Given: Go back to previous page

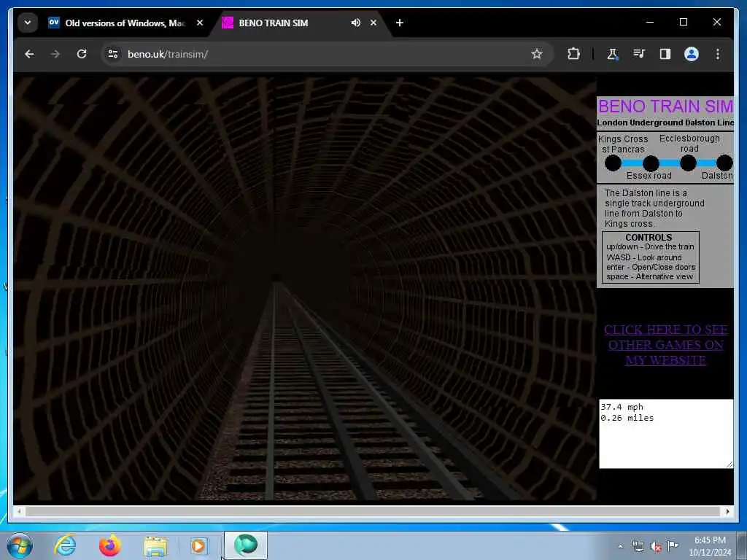Looking at the screenshot, I should [x=29, y=54].
